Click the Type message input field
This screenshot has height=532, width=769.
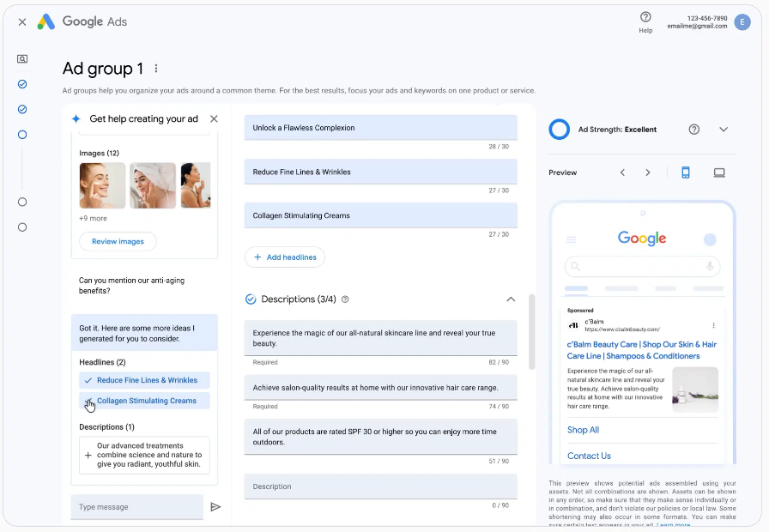(137, 507)
